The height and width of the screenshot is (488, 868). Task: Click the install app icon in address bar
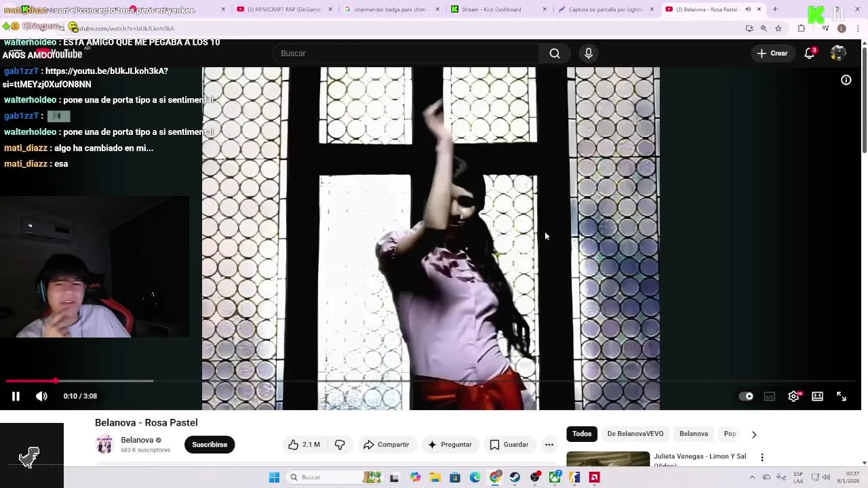[749, 28]
